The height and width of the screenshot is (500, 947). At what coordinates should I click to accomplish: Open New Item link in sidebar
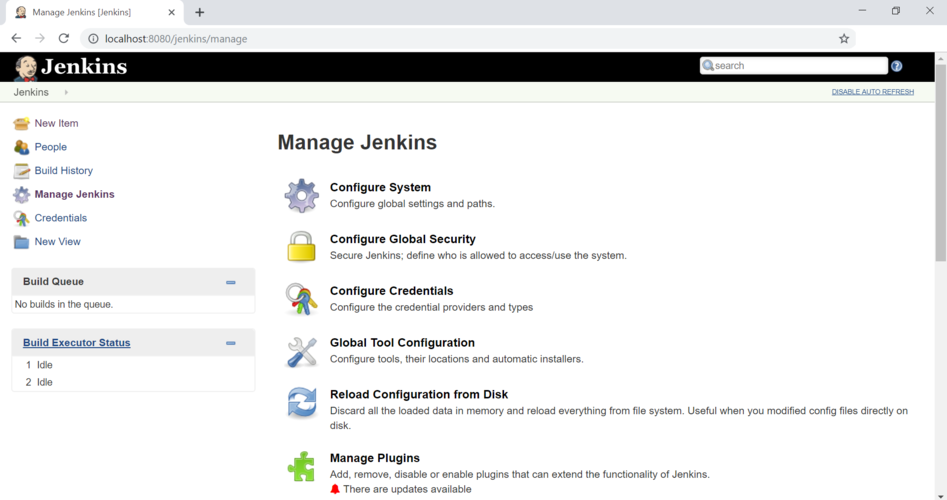click(56, 123)
